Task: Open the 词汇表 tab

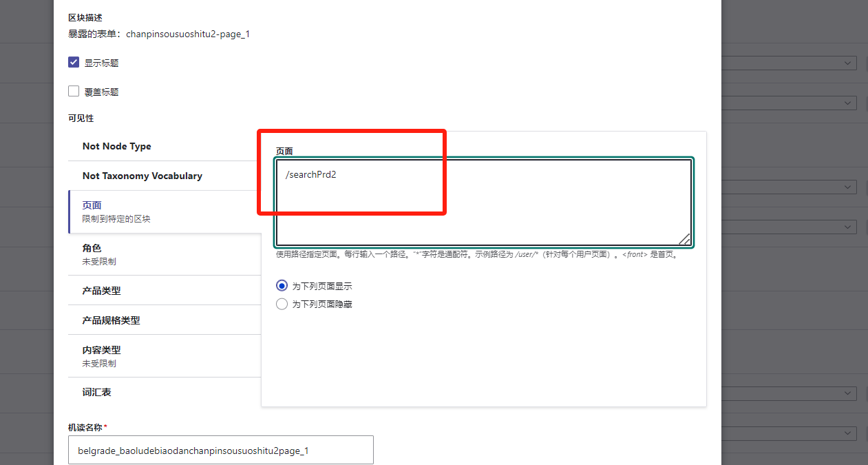Action: pyautogui.click(x=165, y=392)
